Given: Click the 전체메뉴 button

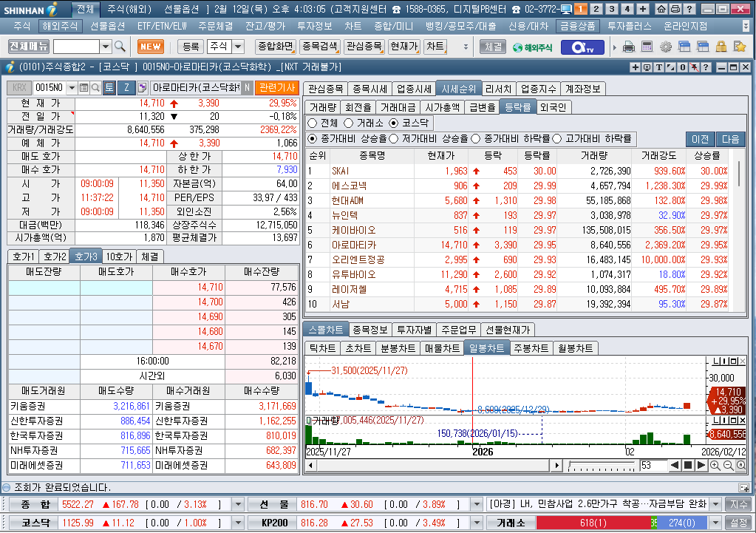Looking at the screenshot, I should coord(29,47).
